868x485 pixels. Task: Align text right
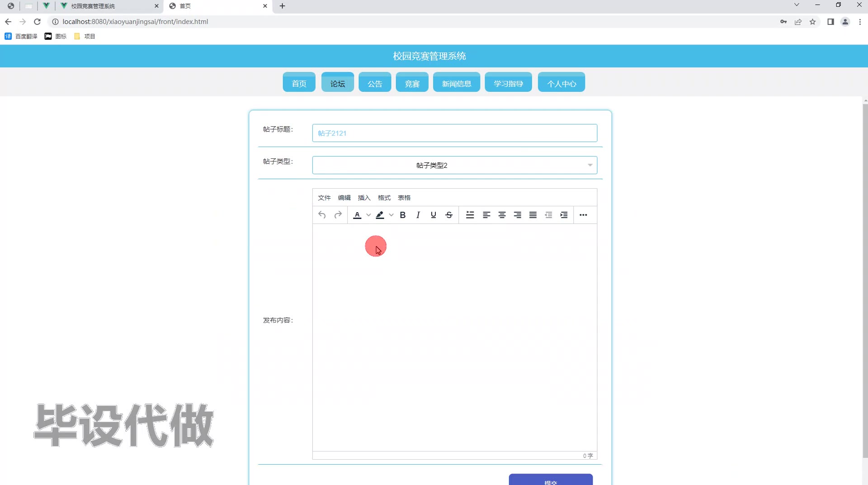coord(518,215)
